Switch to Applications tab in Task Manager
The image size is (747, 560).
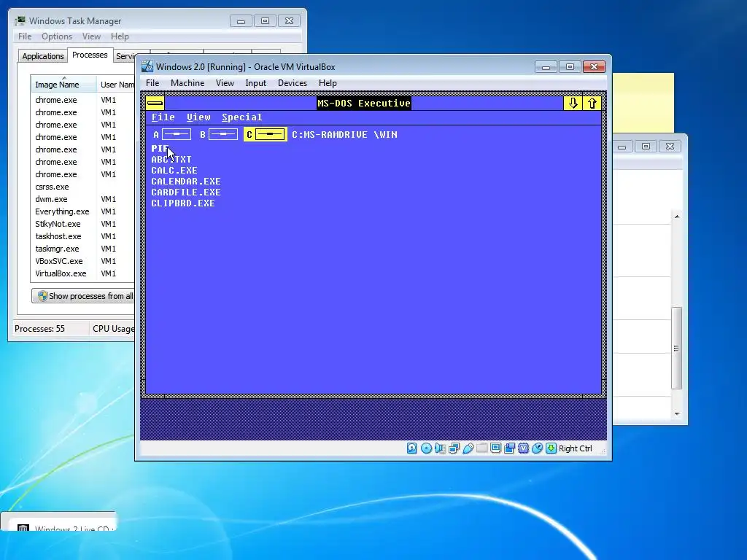[43, 55]
